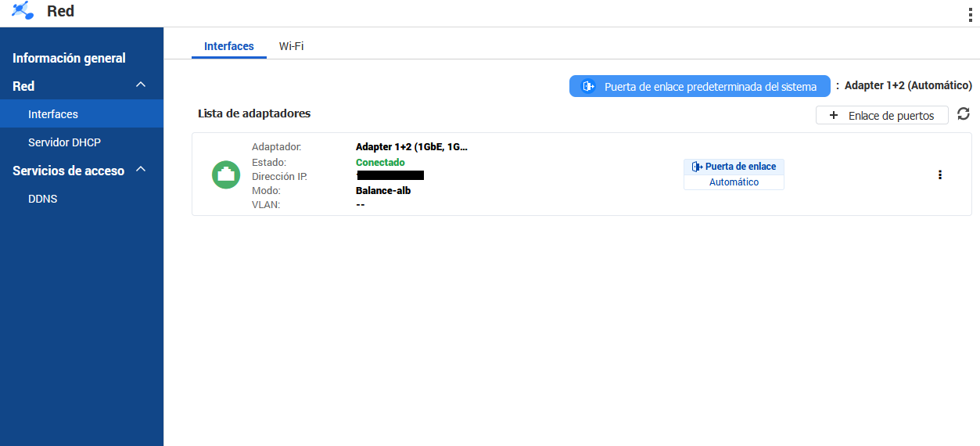Open Servidor DHCP in the sidebar
This screenshot has height=446, width=980.
point(64,142)
